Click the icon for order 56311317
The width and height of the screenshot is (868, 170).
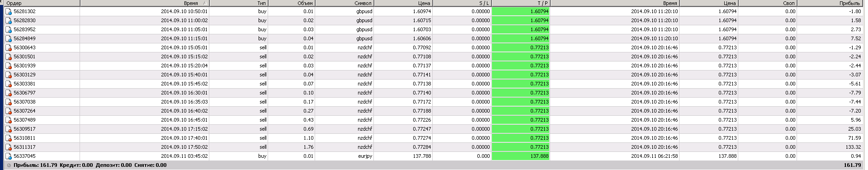click(x=9, y=147)
